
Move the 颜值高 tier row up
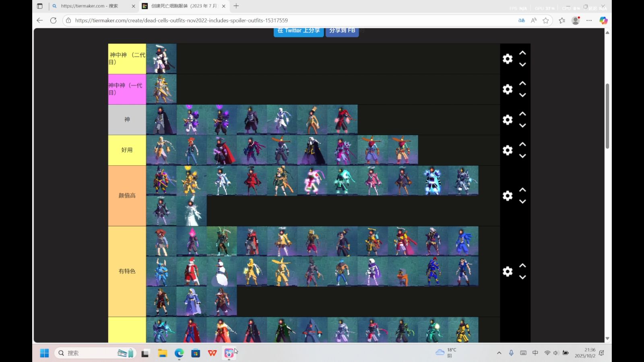coord(522,190)
